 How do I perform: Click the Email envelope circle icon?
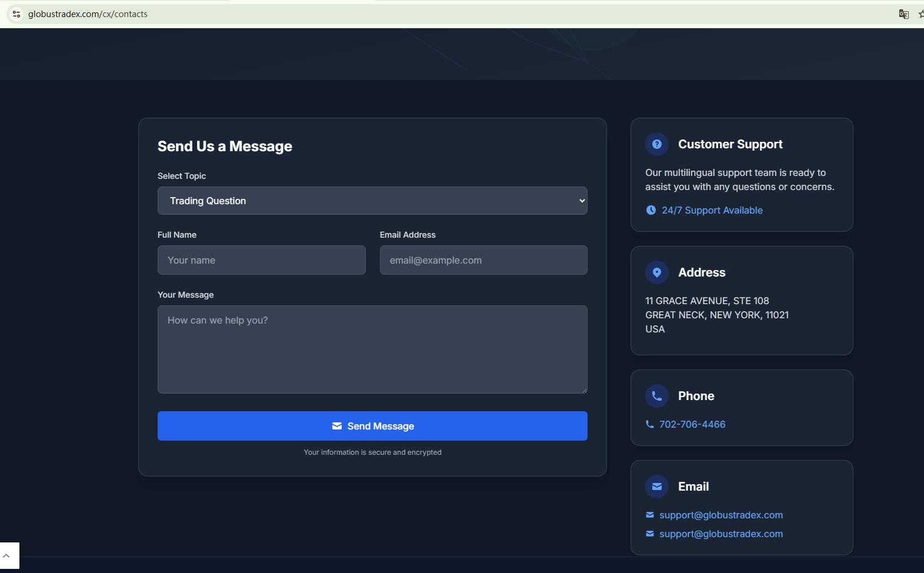(656, 487)
